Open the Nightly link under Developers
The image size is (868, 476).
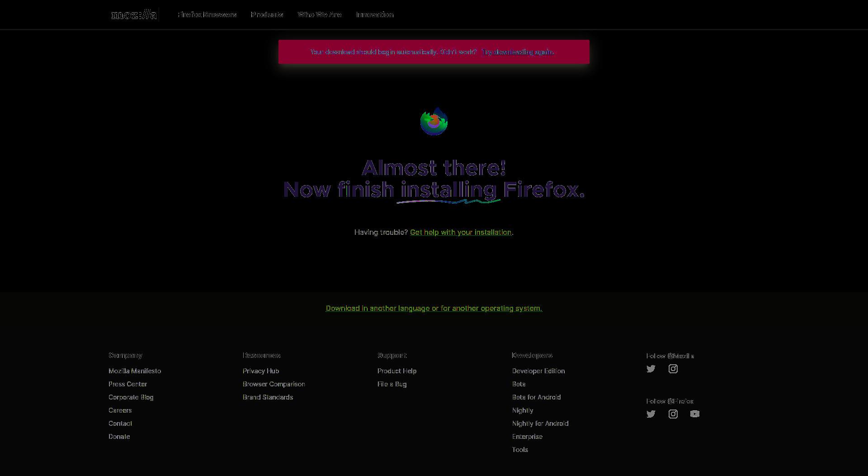point(523,410)
